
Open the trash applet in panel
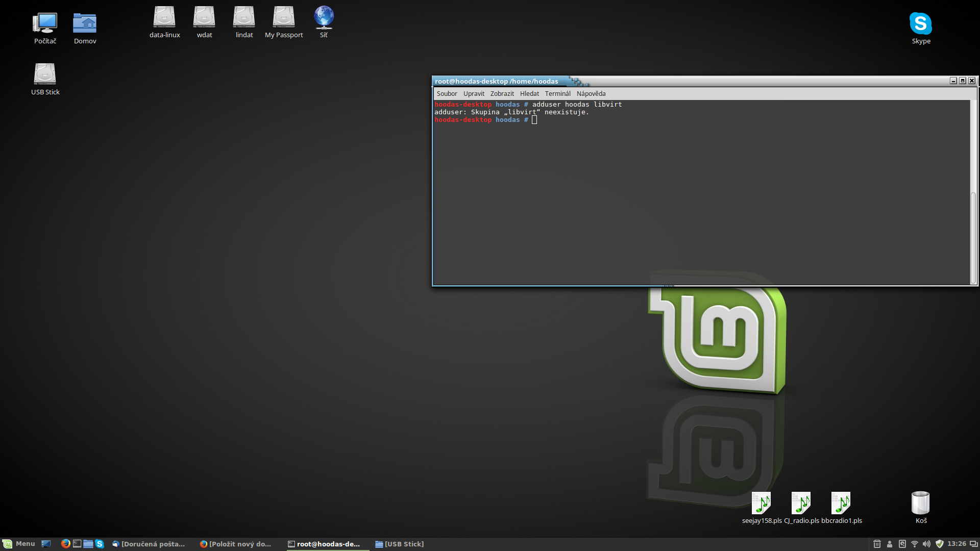tap(877, 544)
